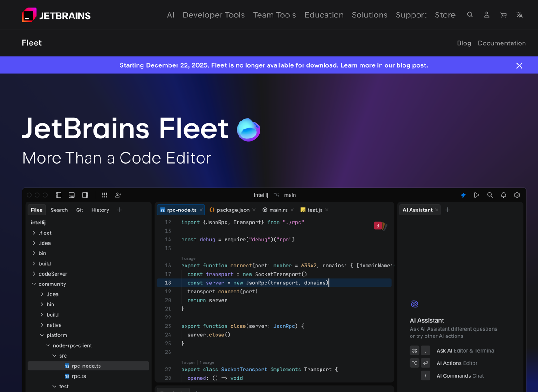Start a collaboration session with the add-person icon
The height and width of the screenshot is (392, 538).
pos(118,195)
